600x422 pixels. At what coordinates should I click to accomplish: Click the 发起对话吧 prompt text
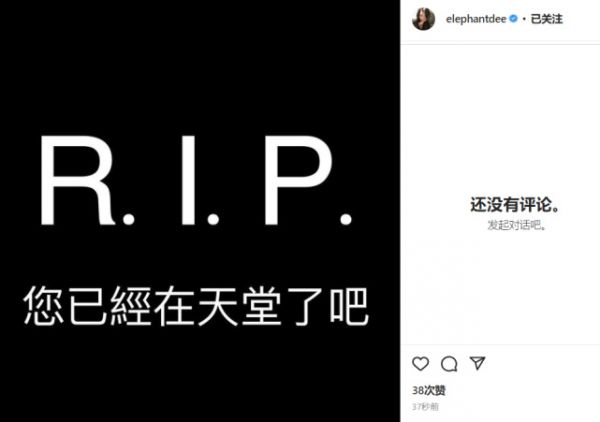(517, 225)
